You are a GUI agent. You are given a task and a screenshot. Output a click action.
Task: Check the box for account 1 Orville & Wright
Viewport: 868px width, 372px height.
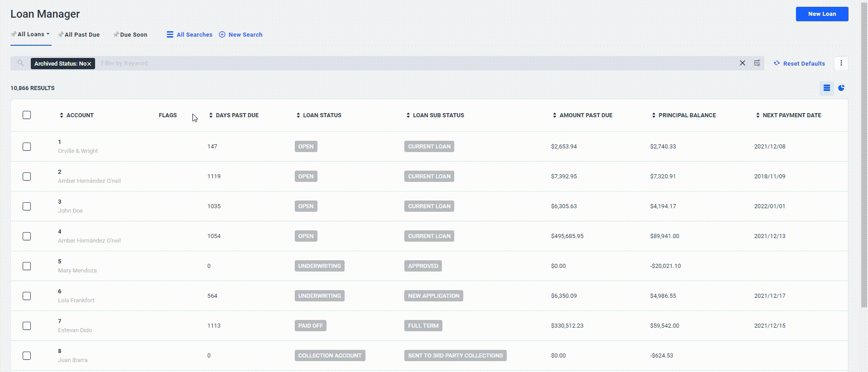click(27, 147)
